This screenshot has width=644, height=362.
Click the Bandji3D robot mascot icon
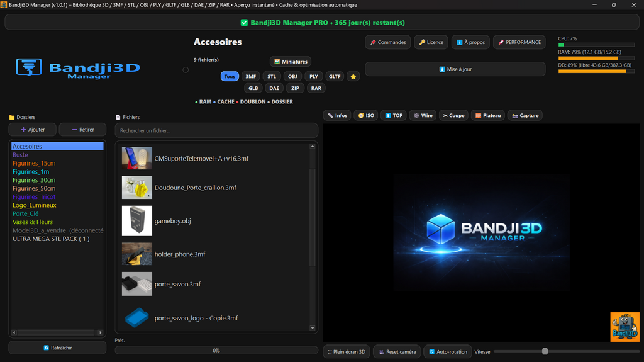click(625, 327)
